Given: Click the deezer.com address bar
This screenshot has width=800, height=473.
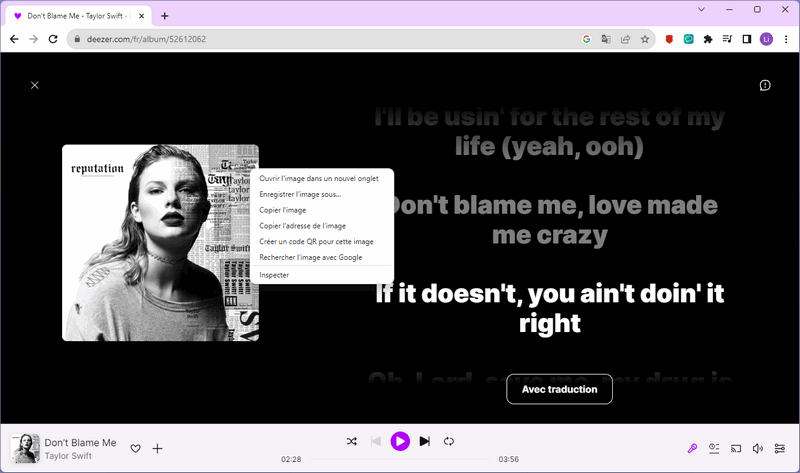Looking at the screenshot, I should (x=327, y=39).
